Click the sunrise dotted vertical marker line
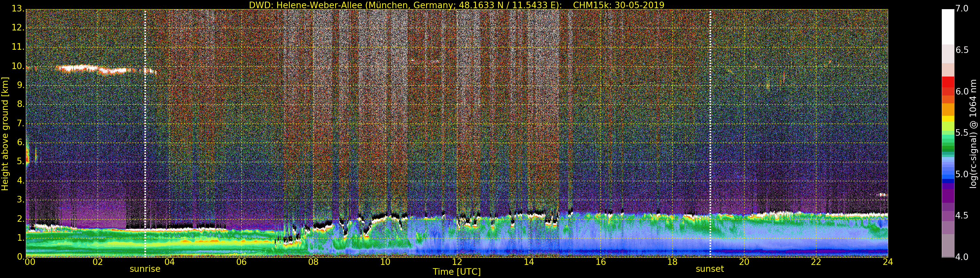Viewport: 980px width, 278px height. tap(145, 133)
